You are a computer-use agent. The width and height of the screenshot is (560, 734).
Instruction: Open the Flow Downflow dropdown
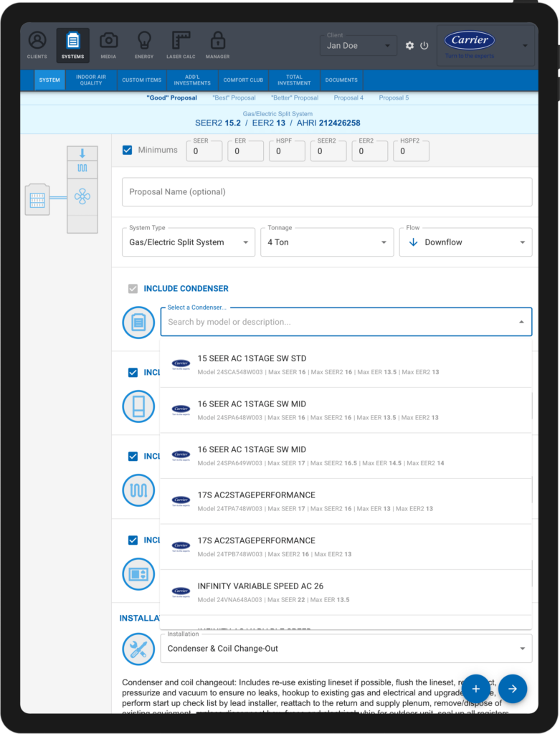466,242
